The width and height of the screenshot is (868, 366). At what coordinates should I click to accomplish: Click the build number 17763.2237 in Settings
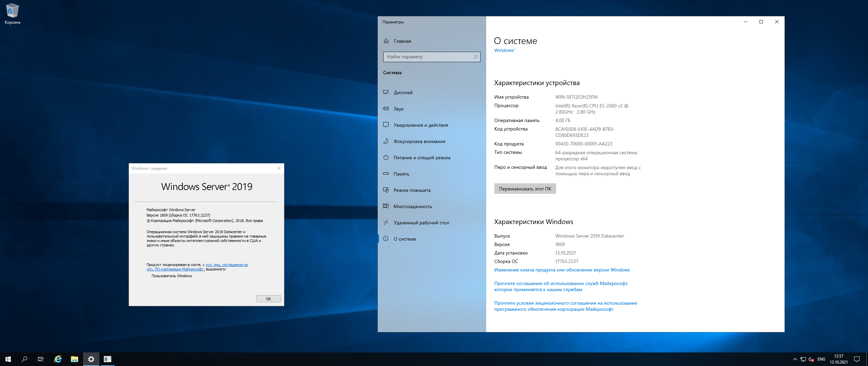pyautogui.click(x=567, y=262)
